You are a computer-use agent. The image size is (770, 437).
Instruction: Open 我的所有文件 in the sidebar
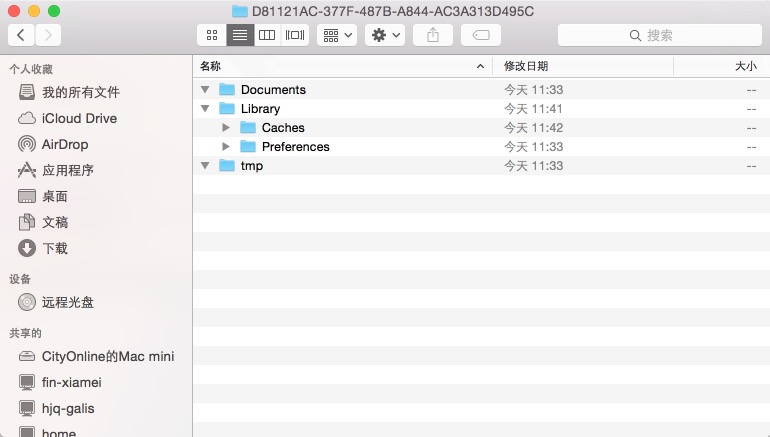(x=96, y=92)
